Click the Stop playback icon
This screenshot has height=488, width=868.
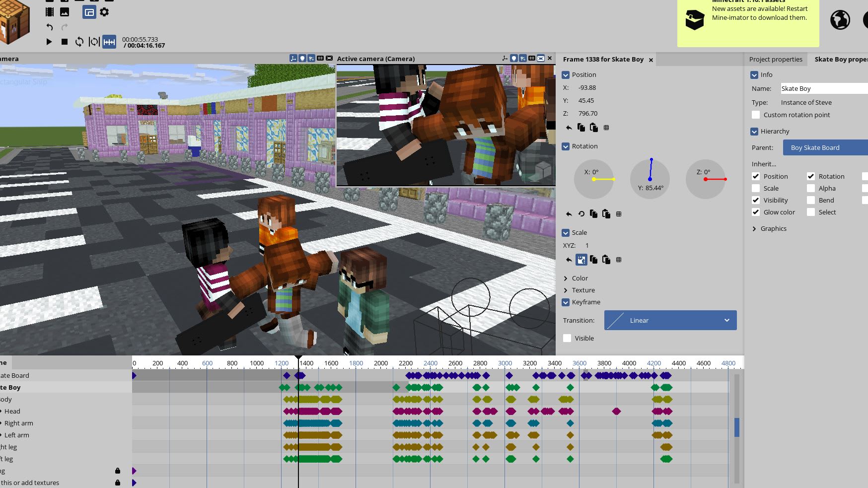coord(65,42)
